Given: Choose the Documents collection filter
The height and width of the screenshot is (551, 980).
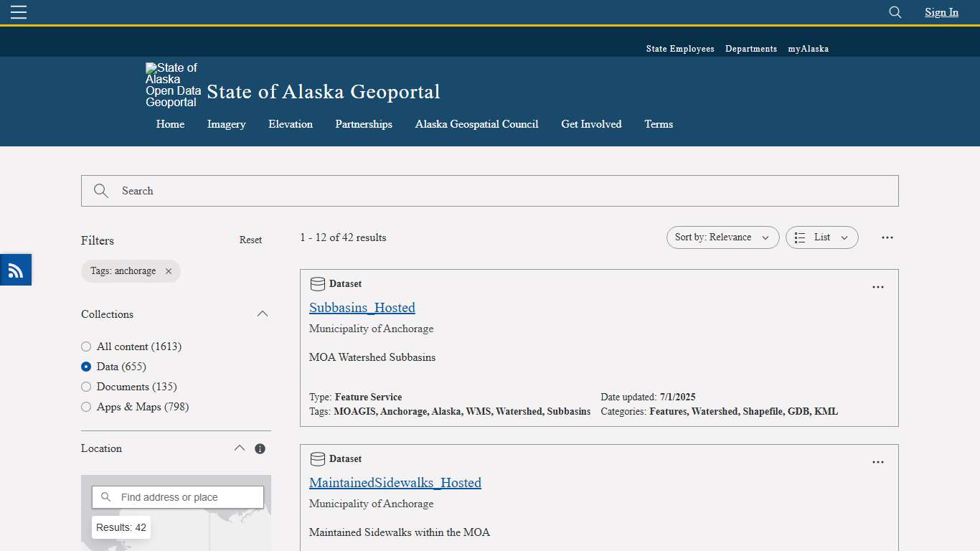Looking at the screenshot, I should point(85,387).
